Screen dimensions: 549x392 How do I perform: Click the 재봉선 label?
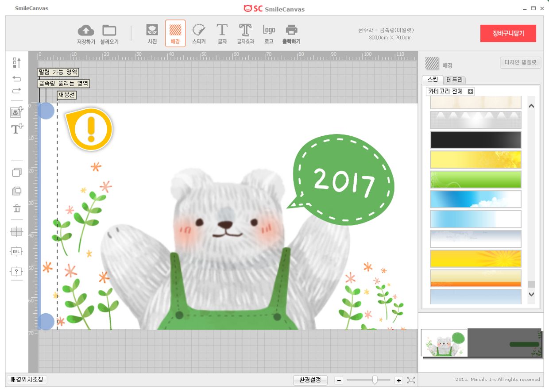tap(67, 95)
